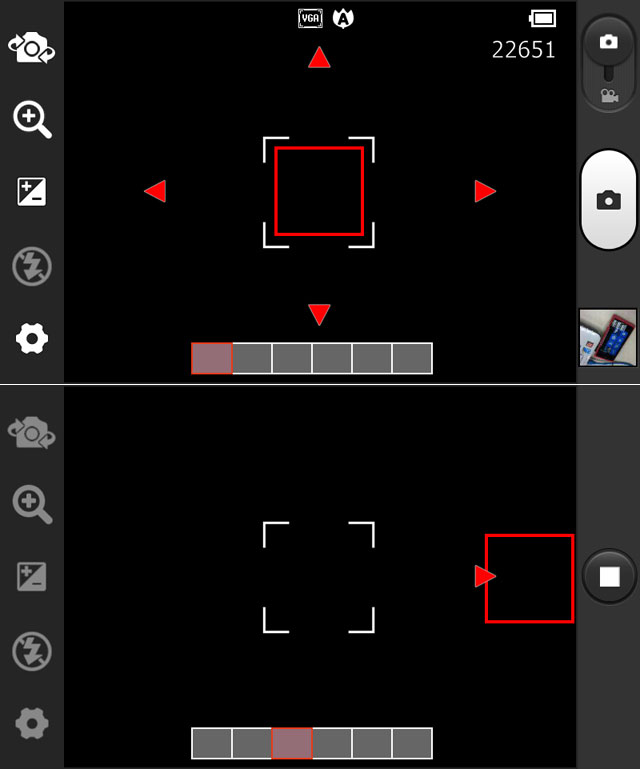The image size is (640, 769).
Task: Toggle flash off icon in top panel
Action: (x=32, y=267)
